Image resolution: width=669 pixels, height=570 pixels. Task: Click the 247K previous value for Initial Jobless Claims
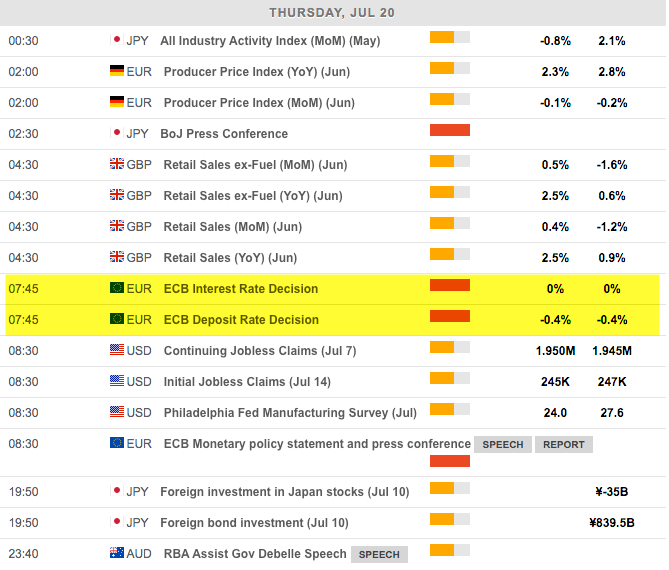tap(612, 382)
